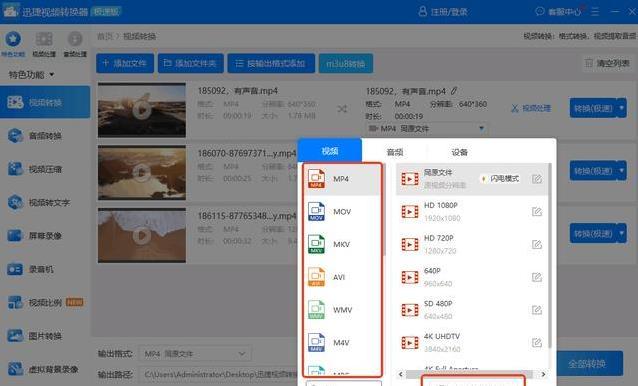
Task: Click the 添加文件 button
Action: (125, 63)
